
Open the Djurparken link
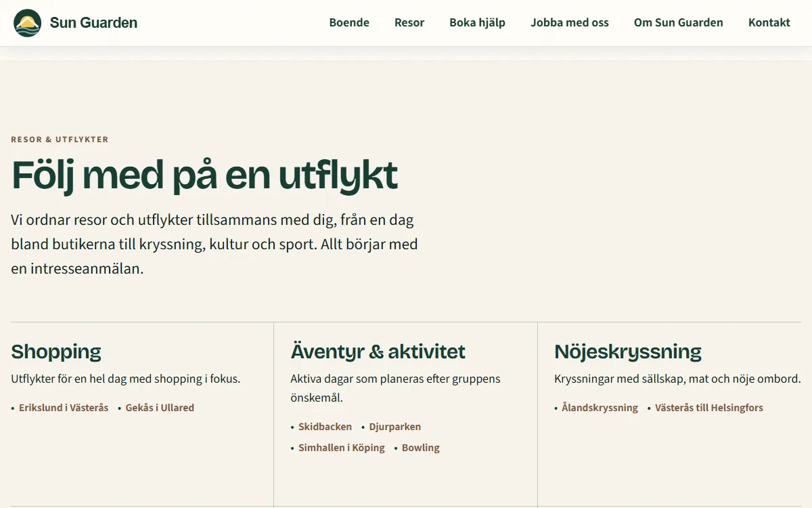coord(394,427)
